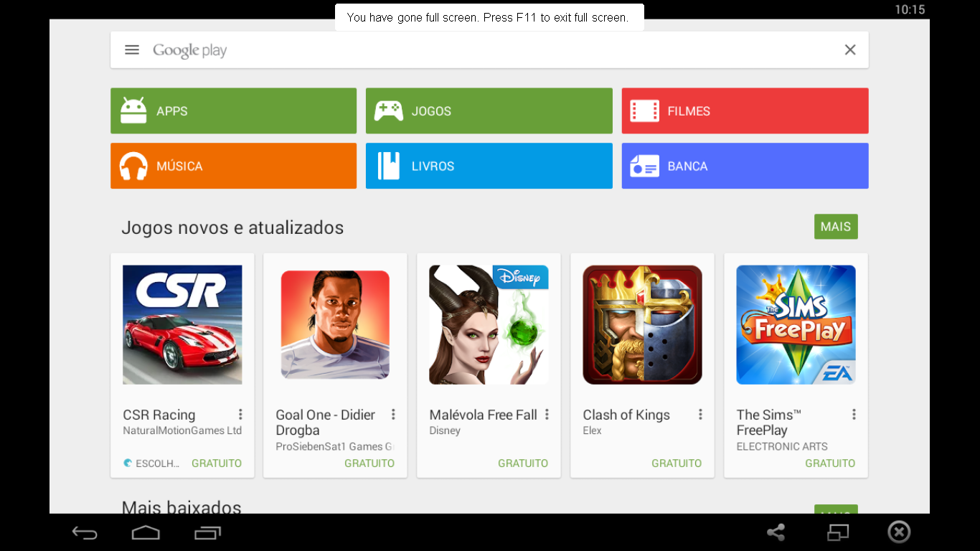Open overflow menu for CSR Racing
This screenshot has width=980, height=551.
(240, 415)
